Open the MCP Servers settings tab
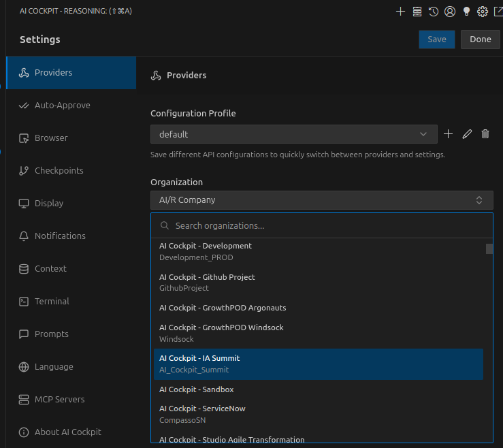Viewport: 503px width, 448px height. (59, 399)
